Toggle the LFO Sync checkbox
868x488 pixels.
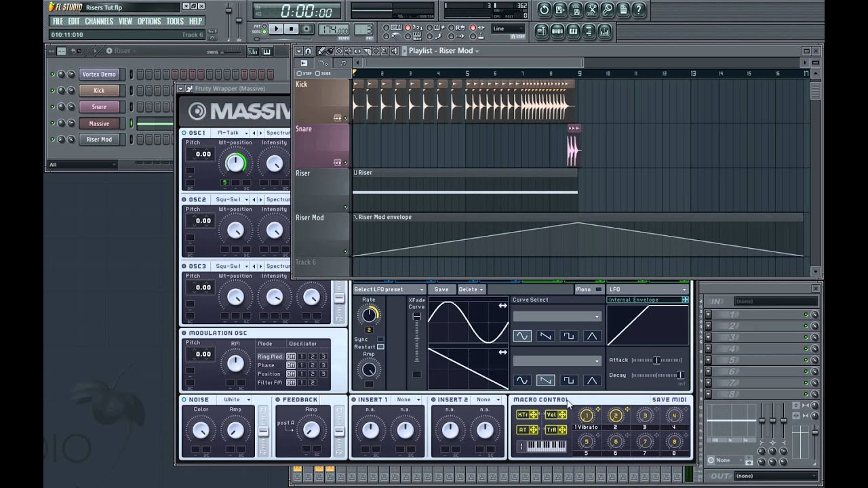tap(380, 339)
